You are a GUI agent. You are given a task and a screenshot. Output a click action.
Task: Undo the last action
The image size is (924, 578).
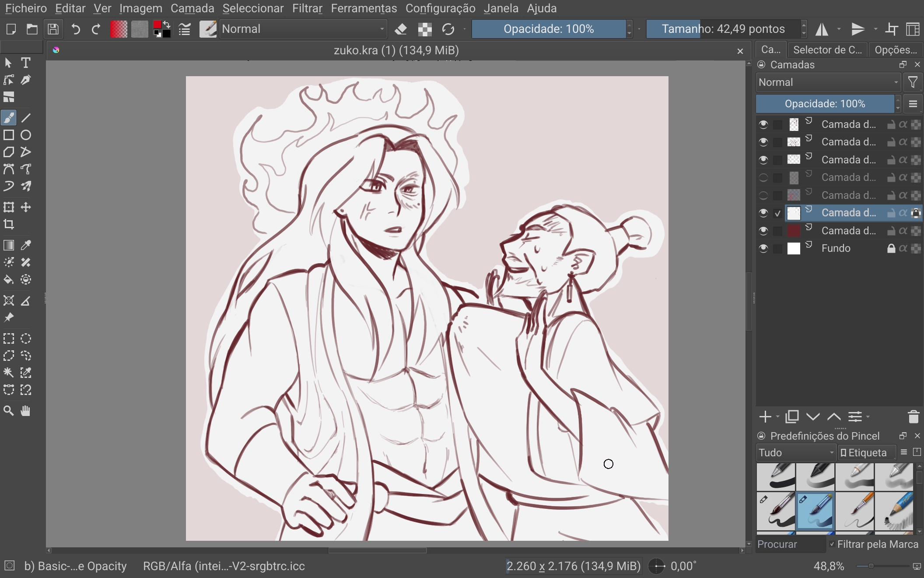[75, 29]
